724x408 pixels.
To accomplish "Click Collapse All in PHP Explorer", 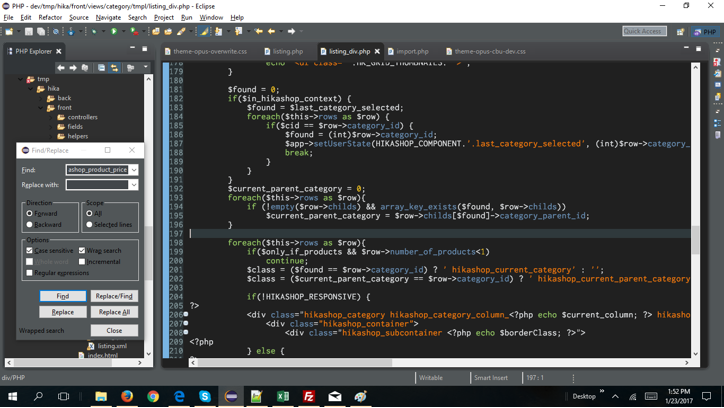I will 101,68.
